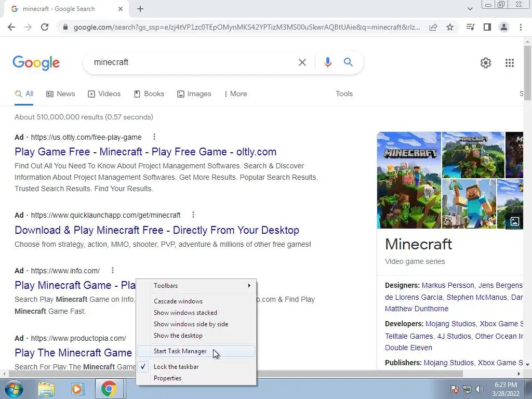Launch Windows Media Player from taskbar
The height and width of the screenshot is (399, 532).
pyautogui.click(x=77, y=389)
